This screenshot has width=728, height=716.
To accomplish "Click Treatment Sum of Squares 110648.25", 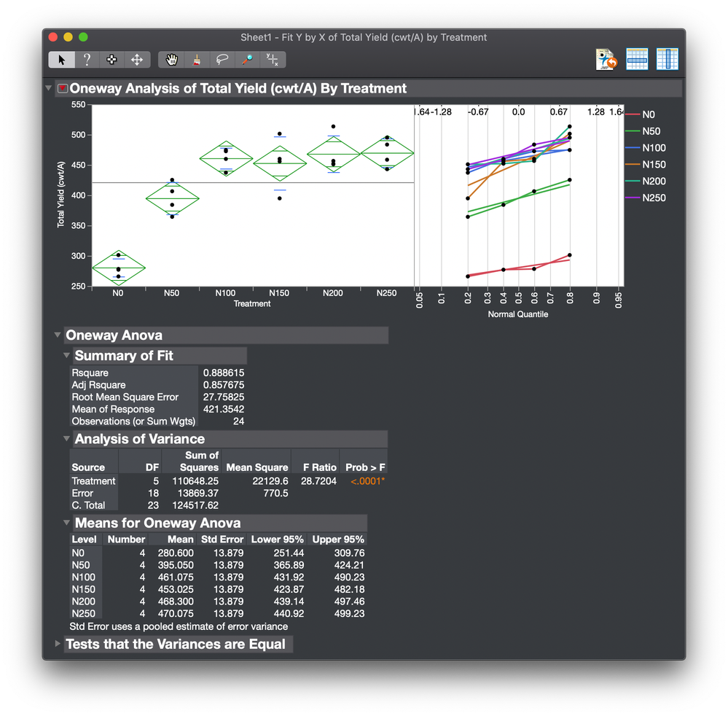I will [195, 481].
